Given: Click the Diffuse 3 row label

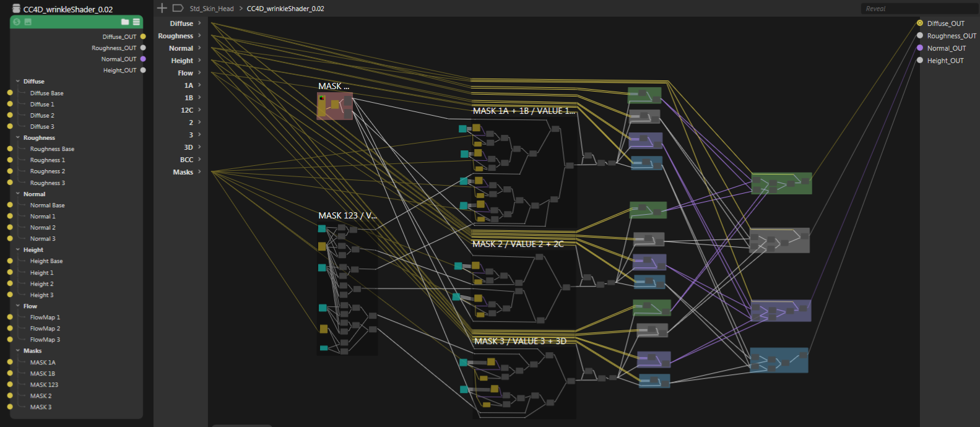Looking at the screenshot, I should point(42,126).
